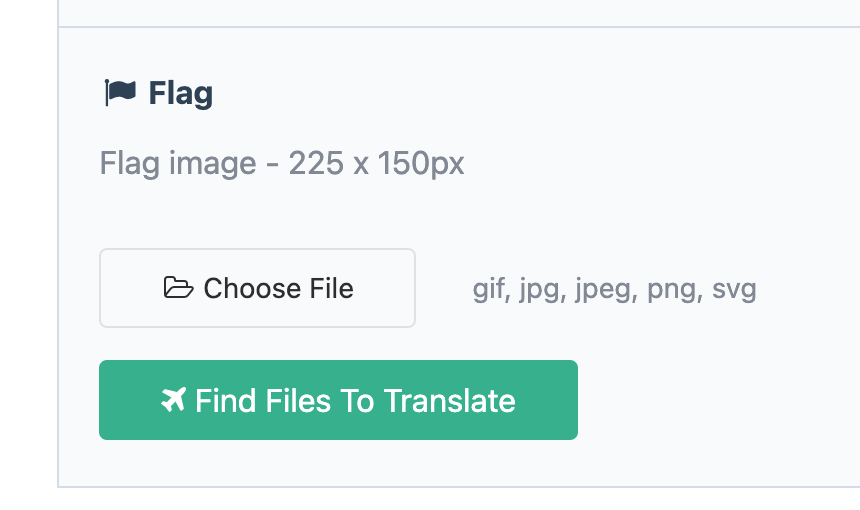Open the Choose File picker

pos(257,288)
